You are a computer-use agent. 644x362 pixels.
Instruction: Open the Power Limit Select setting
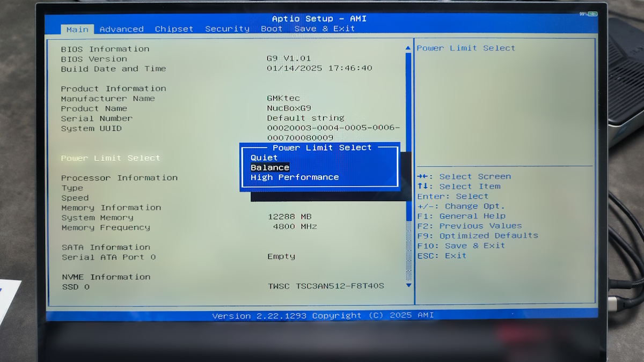[111, 158]
